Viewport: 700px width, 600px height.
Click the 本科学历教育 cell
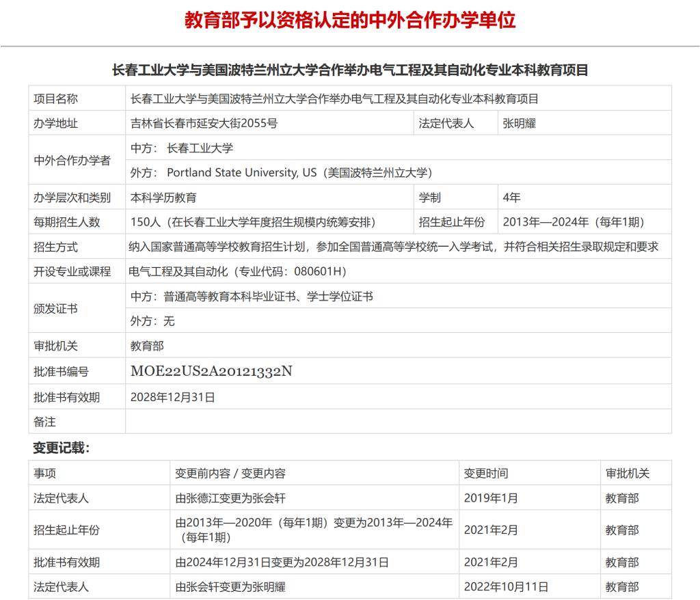(164, 197)
